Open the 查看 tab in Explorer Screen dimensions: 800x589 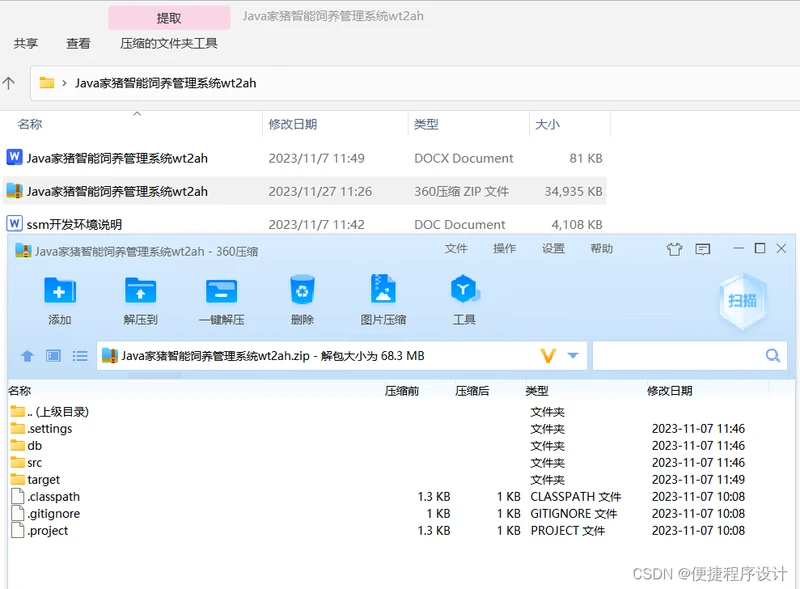pos(78,43)
